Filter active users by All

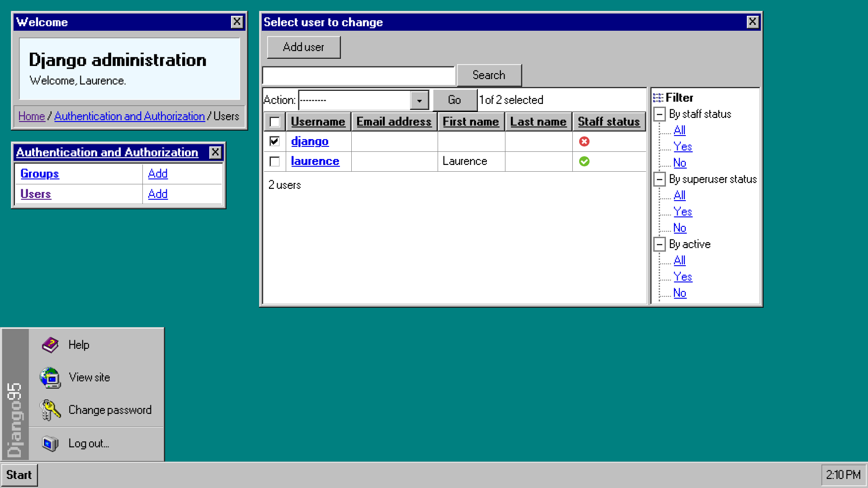point(679,261)
